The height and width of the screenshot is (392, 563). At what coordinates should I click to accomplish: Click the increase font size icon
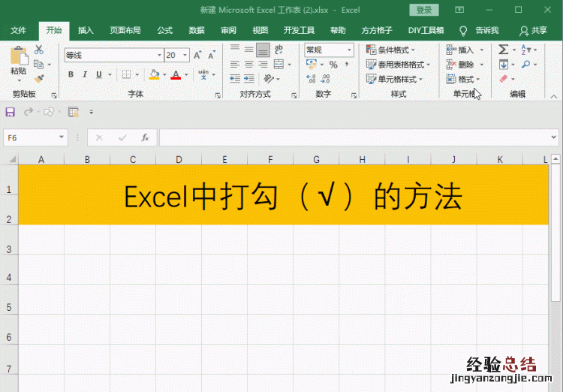coord(197,55)
